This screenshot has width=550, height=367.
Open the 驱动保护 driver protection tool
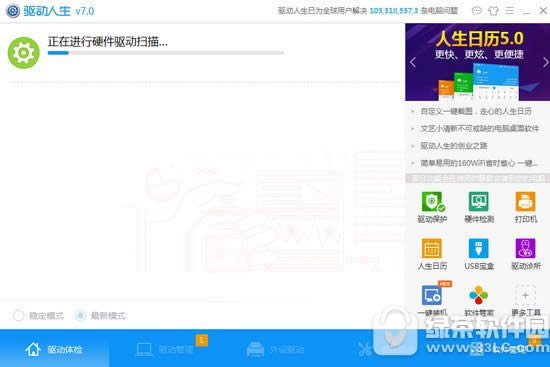tap(432, 207)
